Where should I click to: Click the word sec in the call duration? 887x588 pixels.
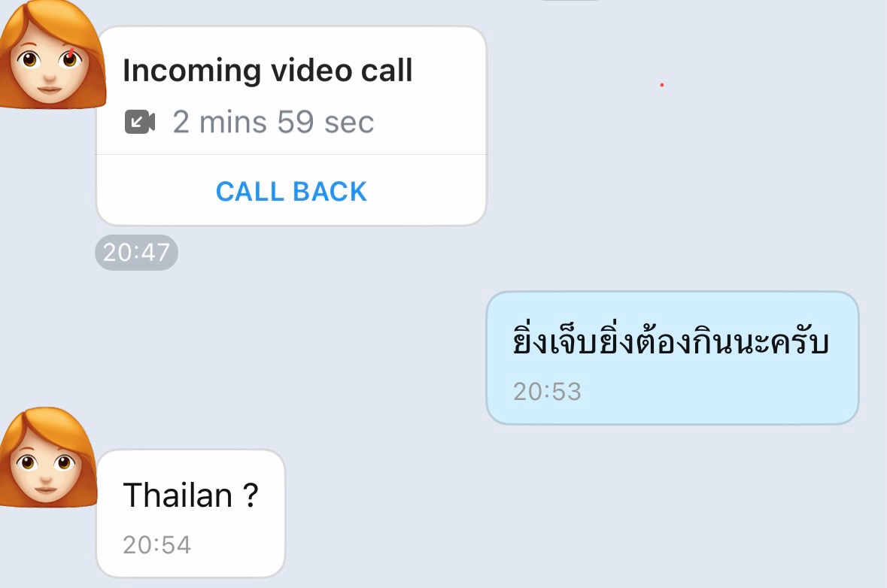pos(349,122)
